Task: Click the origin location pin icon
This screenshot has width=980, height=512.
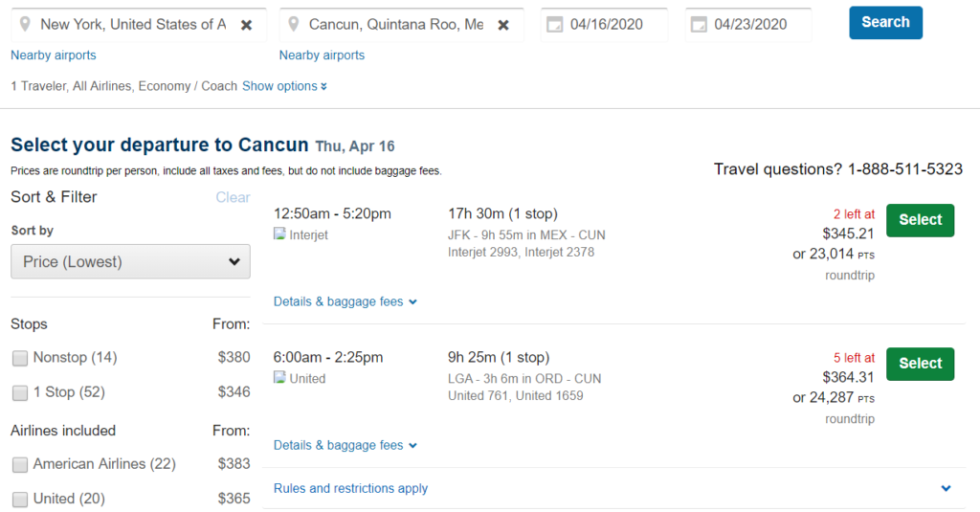Action: pyautogui.click(x=26, y=25)
